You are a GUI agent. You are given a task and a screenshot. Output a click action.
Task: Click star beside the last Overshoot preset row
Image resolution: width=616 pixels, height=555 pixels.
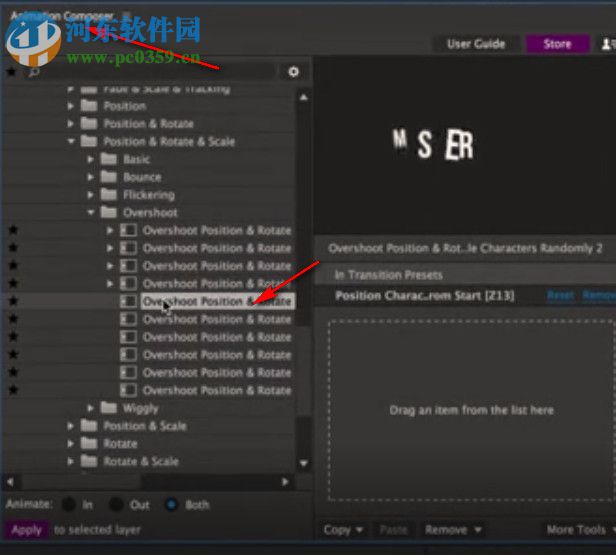[13, 390]
